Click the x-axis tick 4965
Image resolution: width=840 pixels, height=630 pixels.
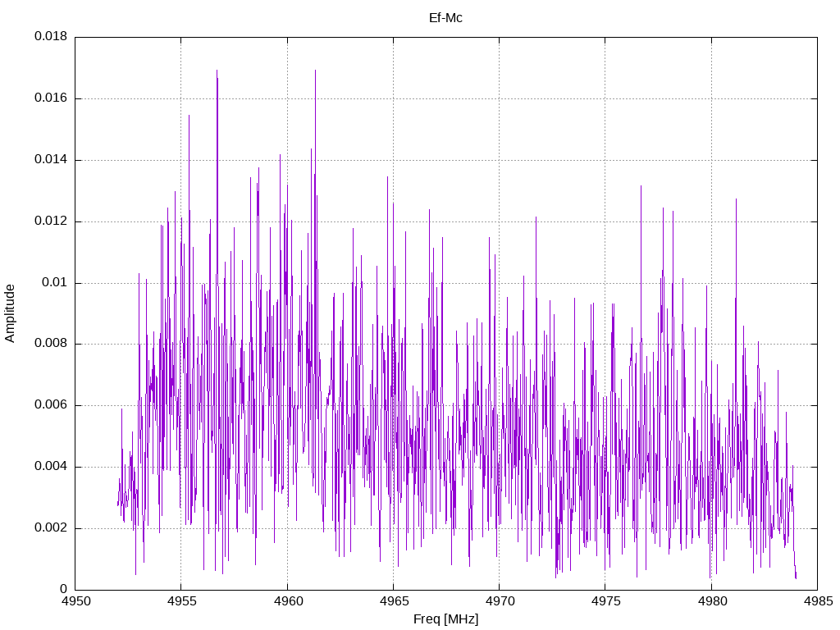click(394, 601)
